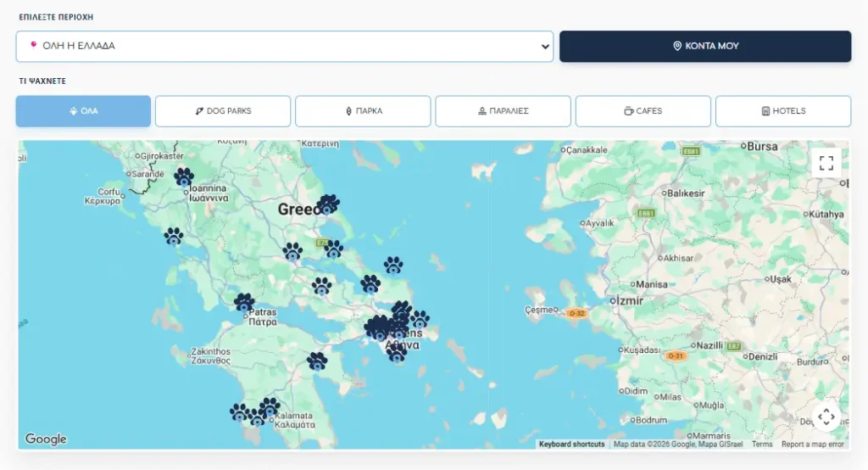Filter by ΠΑΡΑΛΙΕΣ category
The width and height of the screenshot is (868, 470).
pos(504,111)
